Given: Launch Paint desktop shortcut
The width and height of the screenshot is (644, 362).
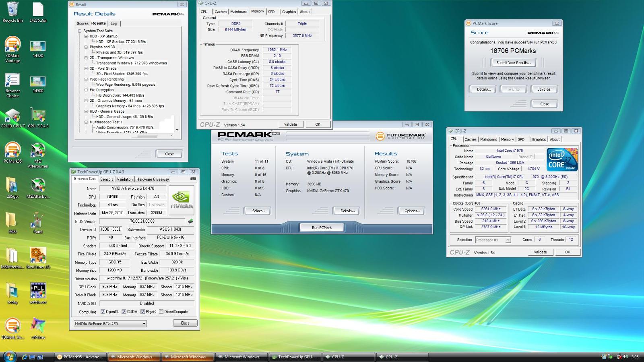Looking at the screenshot, I should 38,223.
